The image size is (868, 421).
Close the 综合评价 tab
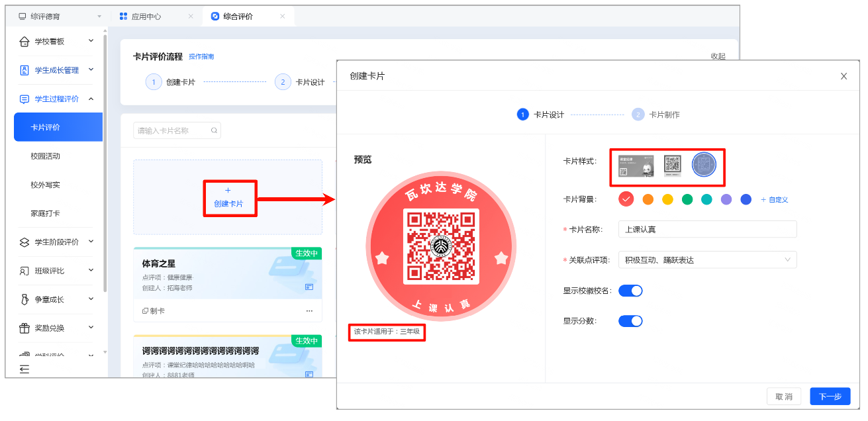[x=282, y=17]
